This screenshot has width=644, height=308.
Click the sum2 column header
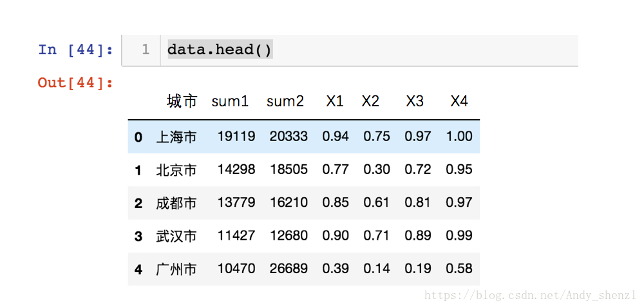(285, 101)
